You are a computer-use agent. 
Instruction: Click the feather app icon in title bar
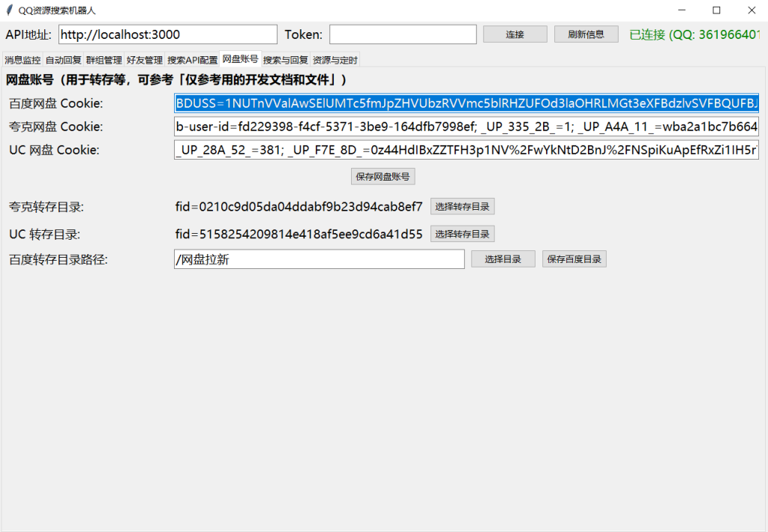coord(9,10)
